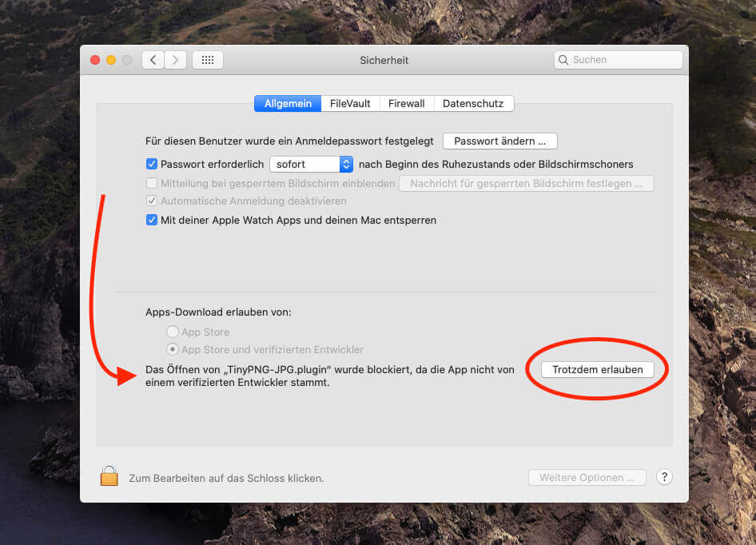Screen dimensions: 756x545
Task: Open the Firewall tab
Action: 406,103
